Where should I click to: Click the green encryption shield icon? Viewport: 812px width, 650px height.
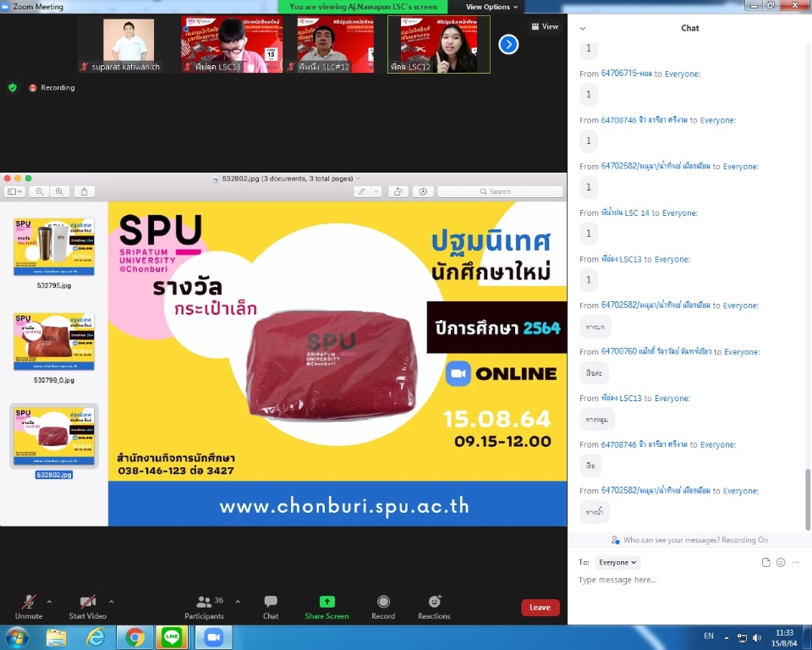[13, 88]
